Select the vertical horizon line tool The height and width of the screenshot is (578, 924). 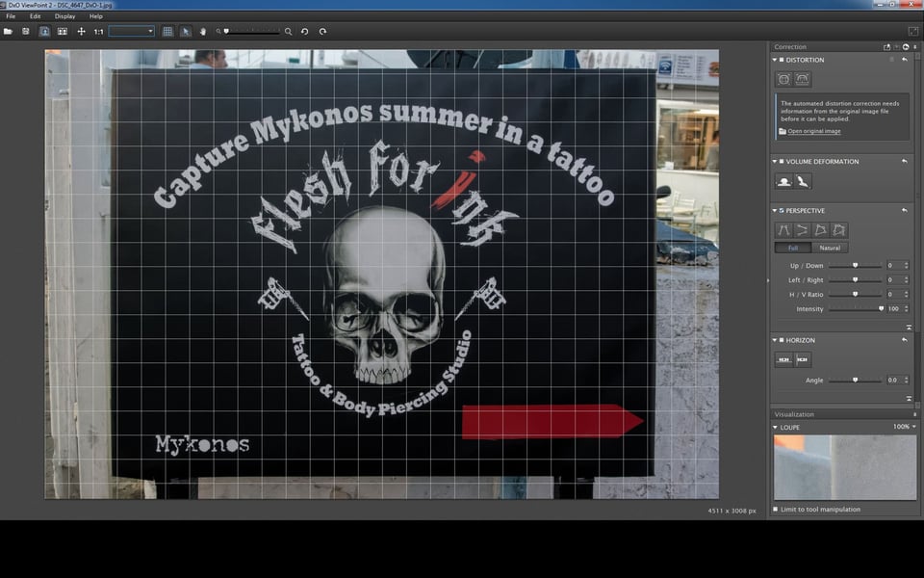point(802,359)
